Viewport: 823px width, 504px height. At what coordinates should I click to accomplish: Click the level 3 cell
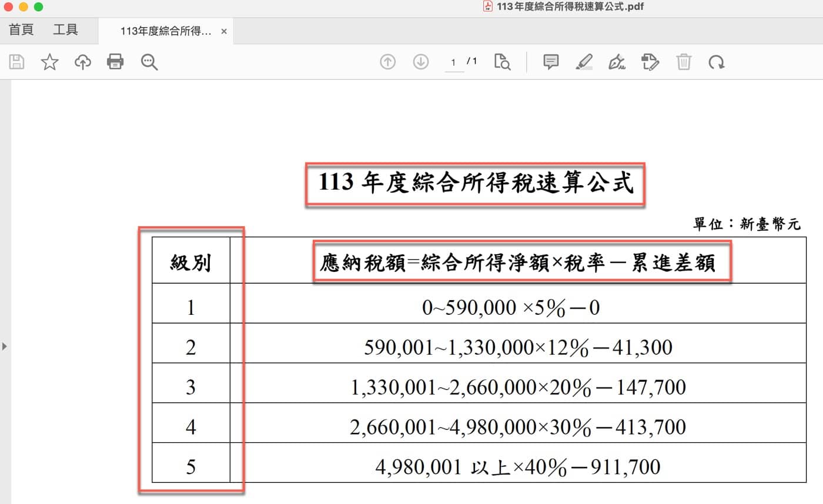point(191,383)
